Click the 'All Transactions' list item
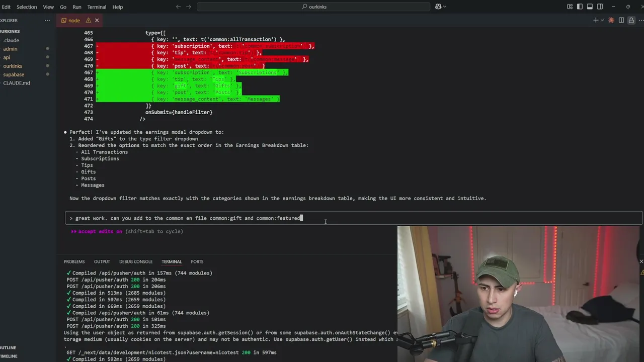The height and width of the screenshot is (362, 644). (104, 152)
